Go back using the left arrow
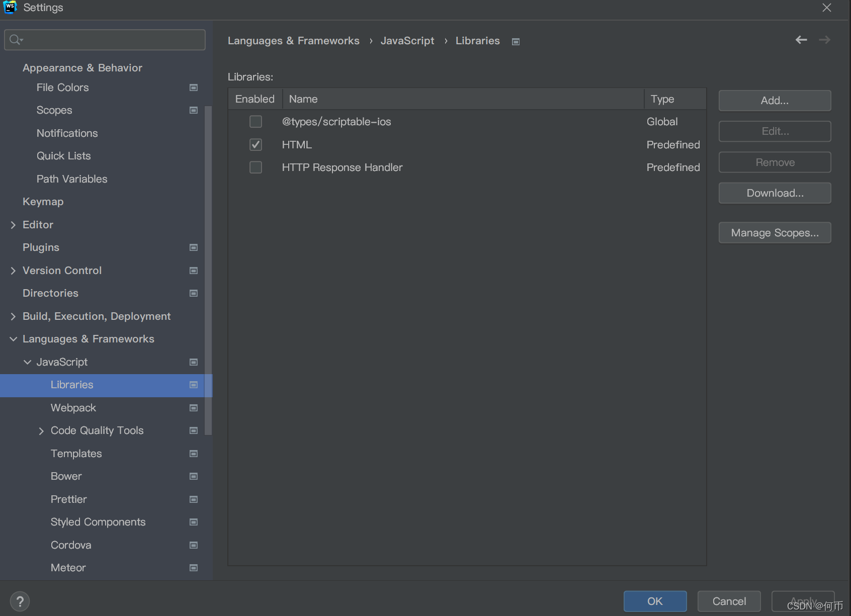This screenshot has width=851, height=616. click(x=801, y=40)
